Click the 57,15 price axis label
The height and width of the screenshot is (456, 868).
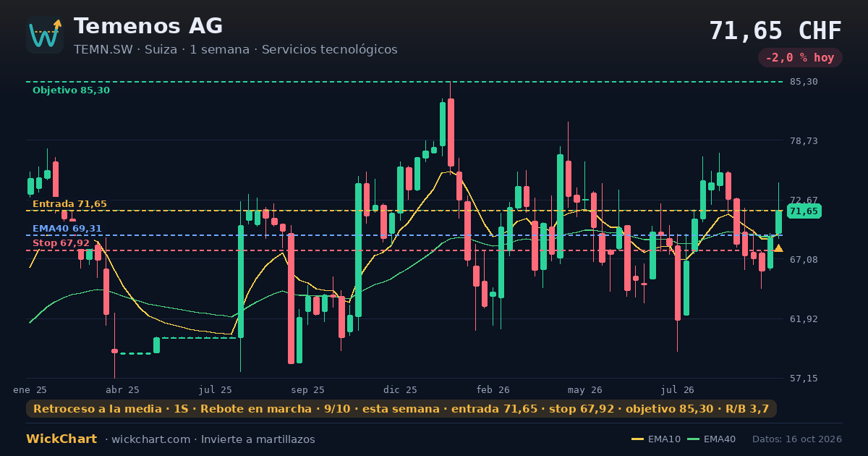coord(804,379)
